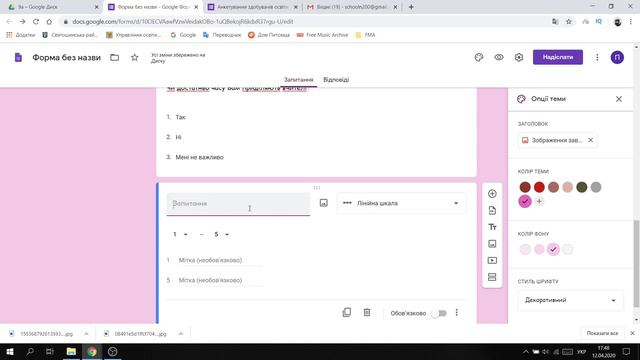Remove the header image chip
Image resolution: width=640 pixels, height=360 pixels.
coord(590,140)
